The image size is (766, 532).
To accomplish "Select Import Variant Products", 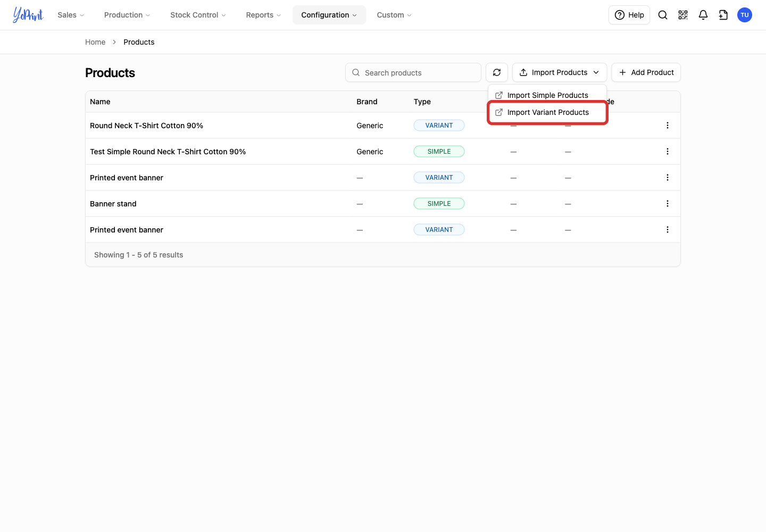I will 547,112.
